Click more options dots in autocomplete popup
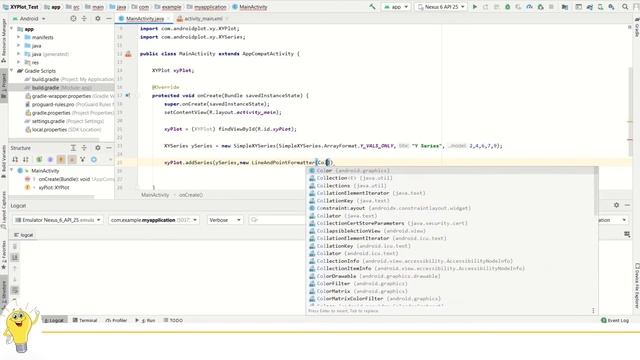 pyautogui.click(x=593, y=311)
